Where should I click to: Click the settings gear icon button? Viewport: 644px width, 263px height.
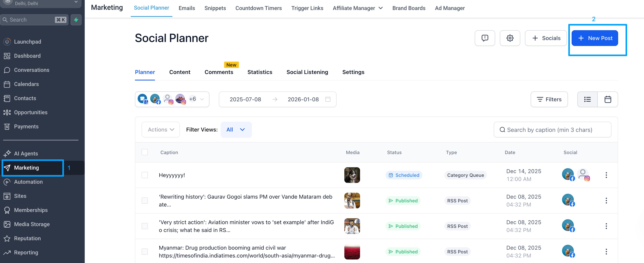[x=510, y=38]
